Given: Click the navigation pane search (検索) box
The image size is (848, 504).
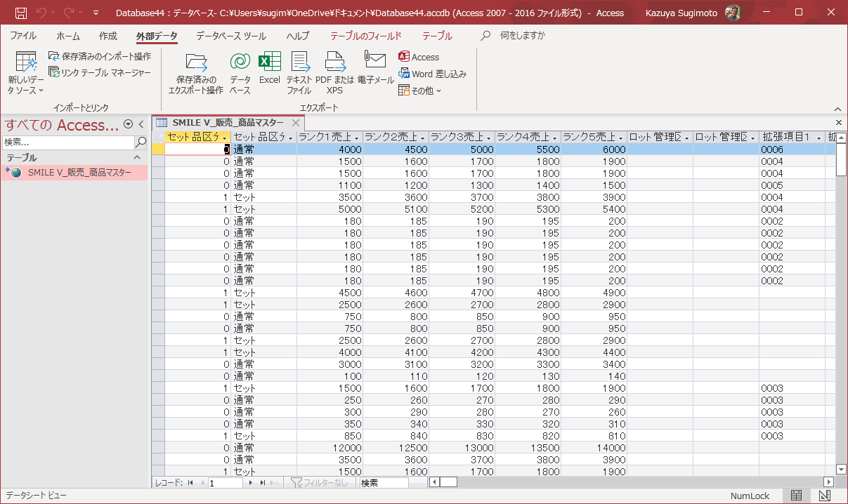Looking at the screenshot, I should click(x=67, y=142).
